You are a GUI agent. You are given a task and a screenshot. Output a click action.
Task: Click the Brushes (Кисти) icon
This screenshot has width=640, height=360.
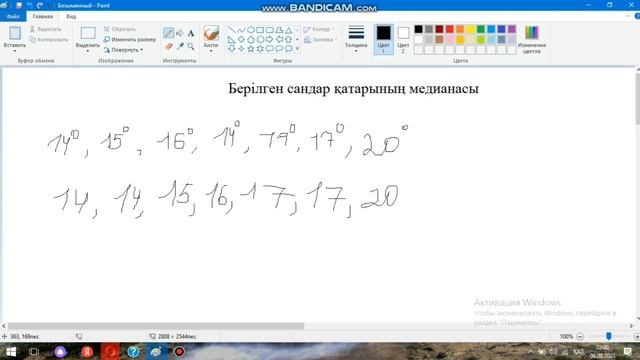point(211,33)
